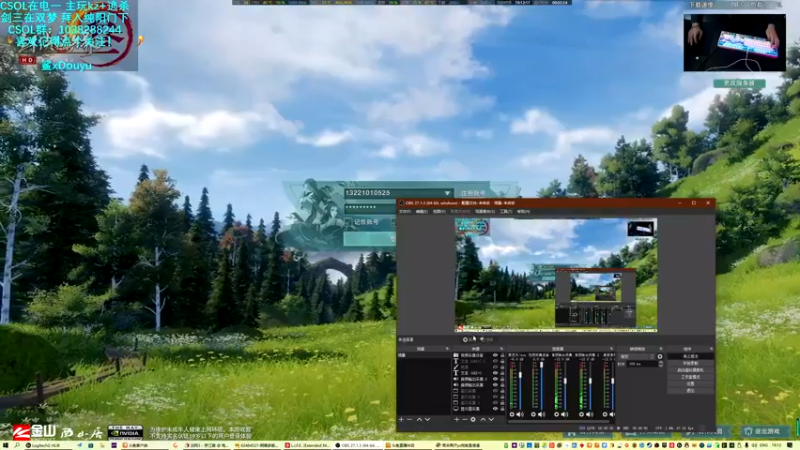
Task: Adjust second mixer channel volume fader
Action: click(542, 385)
